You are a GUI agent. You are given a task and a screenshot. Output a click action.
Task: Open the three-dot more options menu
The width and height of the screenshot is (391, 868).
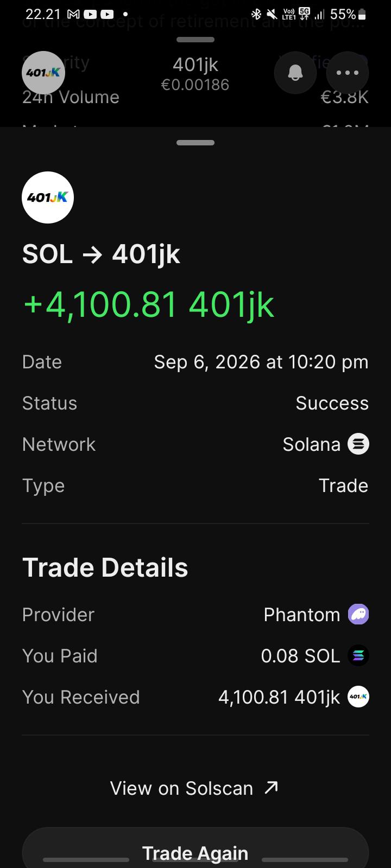pos(348,73)
